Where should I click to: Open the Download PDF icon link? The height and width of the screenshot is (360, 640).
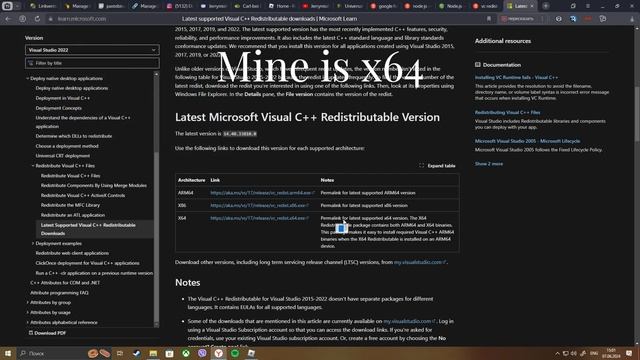pyautogui.click(x=31, y=333)
